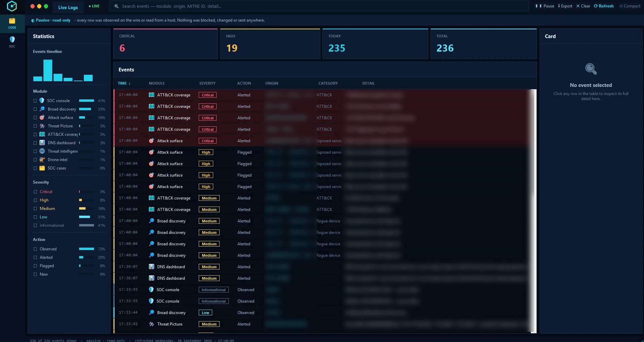Viewport: 644px width, 342px height.
Task: Open the SOC shield sidebar section
Action: click(x=12, y=42)
